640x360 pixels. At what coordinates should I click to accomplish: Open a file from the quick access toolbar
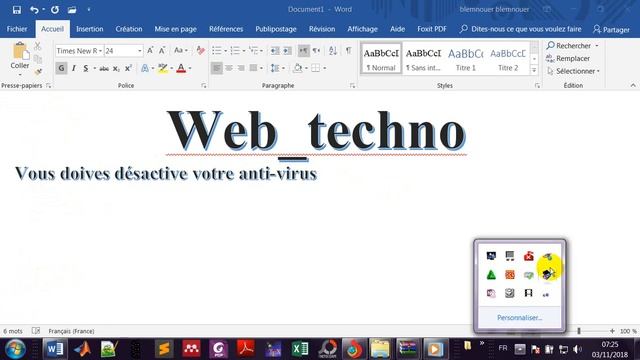pos(72,9)
